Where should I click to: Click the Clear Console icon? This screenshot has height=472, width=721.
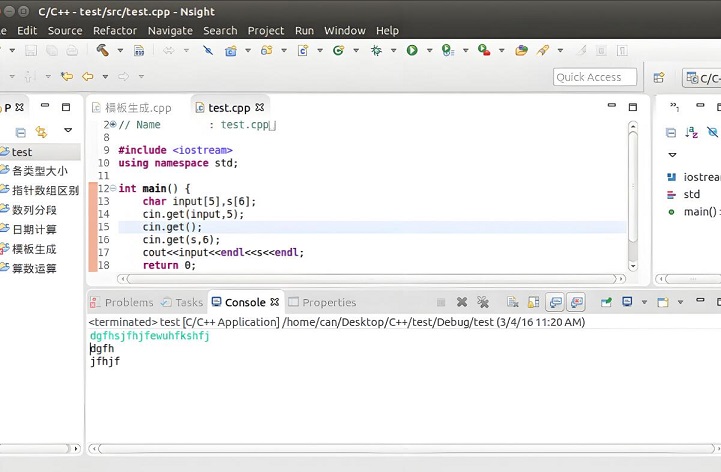pyautogui.click(x=512, y=302)
